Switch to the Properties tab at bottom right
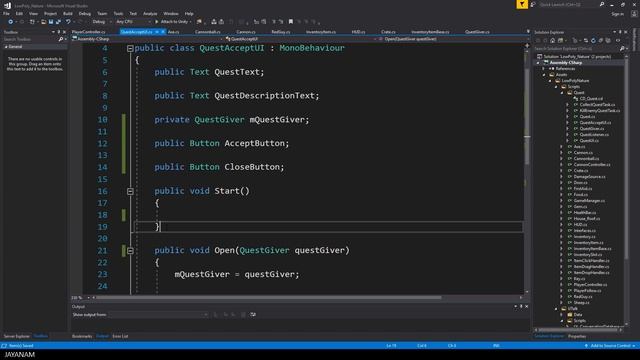This screenshot has width=640, height=360. 577,336
